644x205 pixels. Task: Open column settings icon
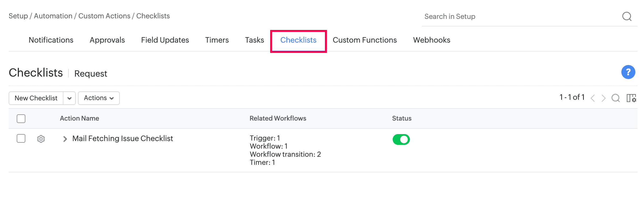pyautogui.click(x=631, y=98)
